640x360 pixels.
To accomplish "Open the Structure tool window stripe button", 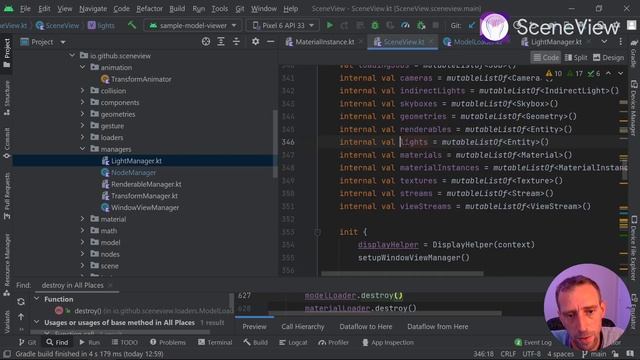I will tap(7, 98).
